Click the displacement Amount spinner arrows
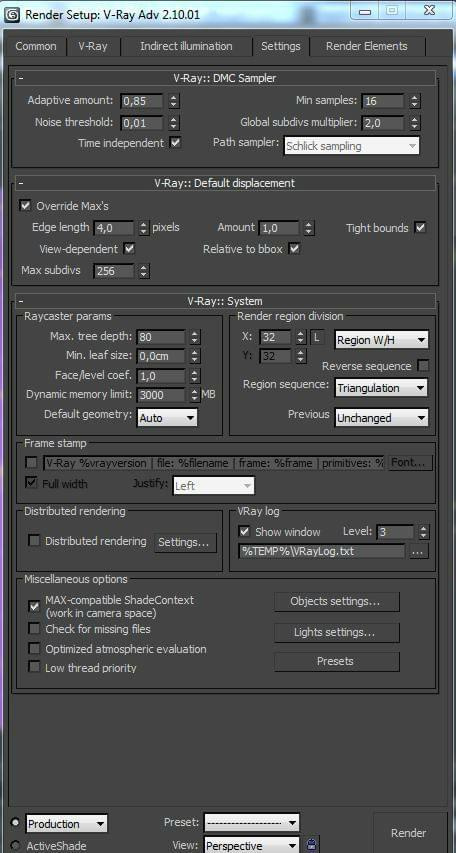The image size is (456, 853). 309,228
